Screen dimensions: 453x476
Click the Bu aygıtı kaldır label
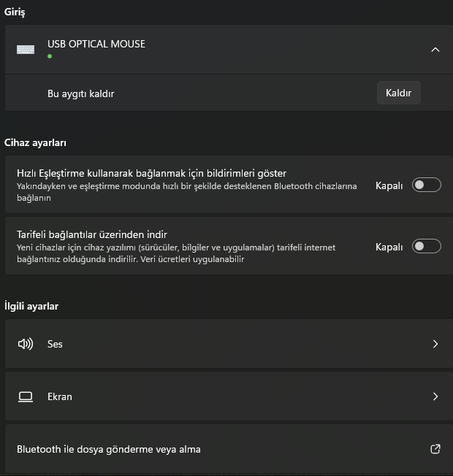(80, 93)
